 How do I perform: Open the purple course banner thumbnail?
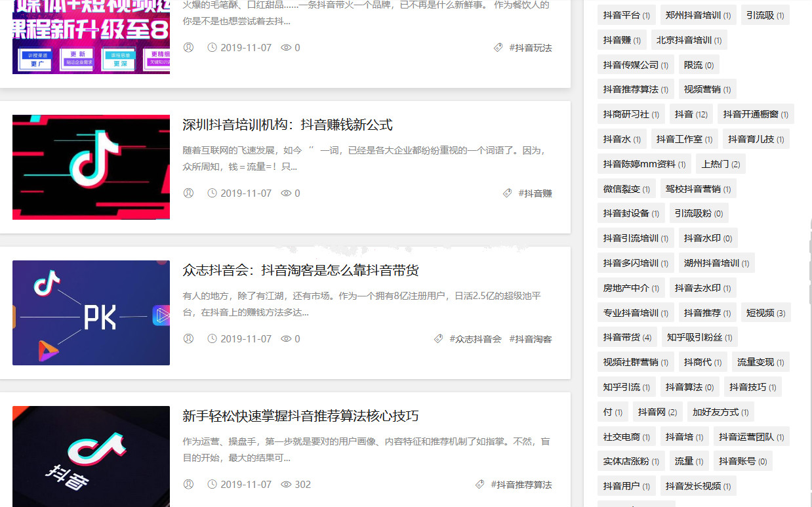click(91, 37)
